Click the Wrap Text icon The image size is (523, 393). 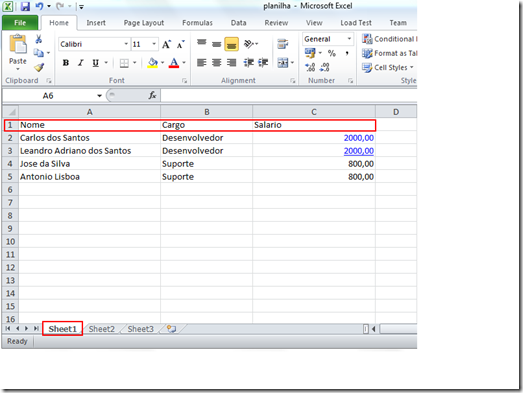283,44
